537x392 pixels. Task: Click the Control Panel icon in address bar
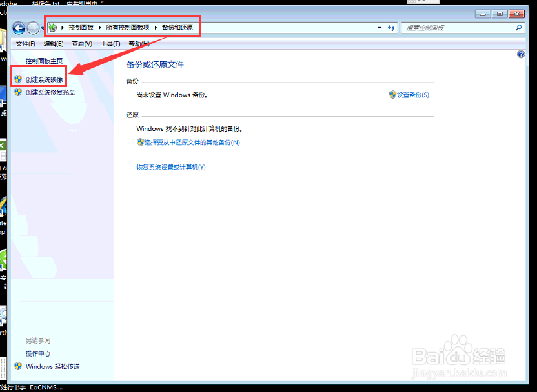tap(53, 27)
